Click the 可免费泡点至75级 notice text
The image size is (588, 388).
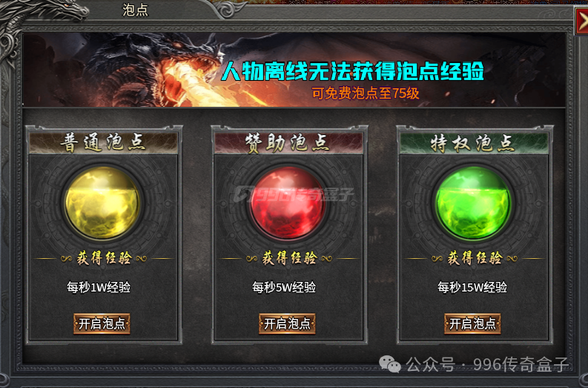366,93
